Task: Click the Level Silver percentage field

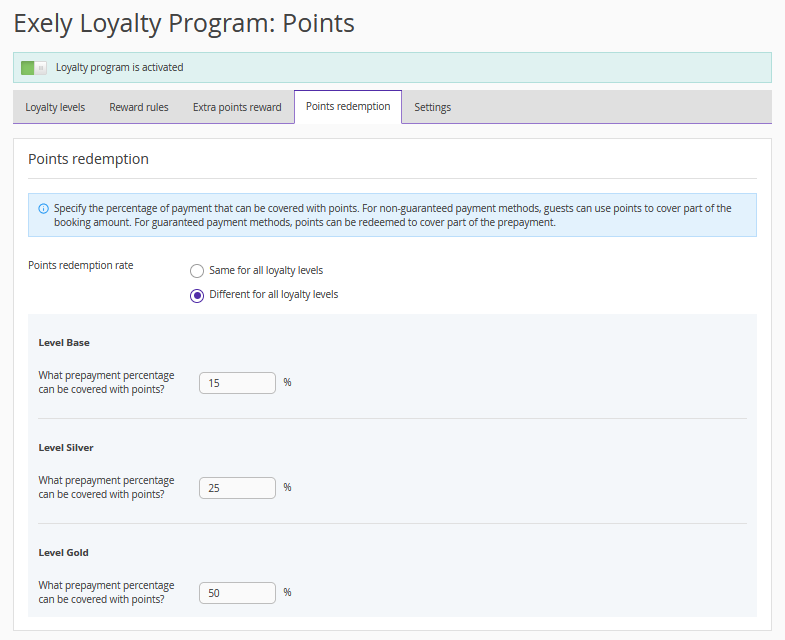Action: pos(237,488)
